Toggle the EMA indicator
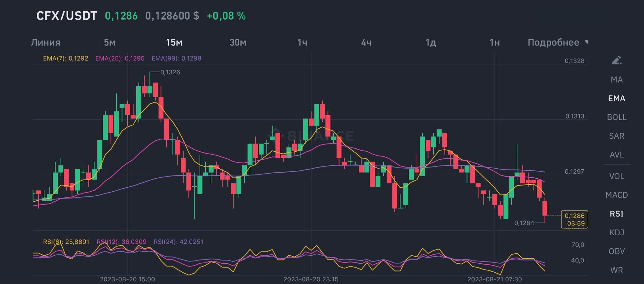Viewport: 644px width, 284px height. 617,98
